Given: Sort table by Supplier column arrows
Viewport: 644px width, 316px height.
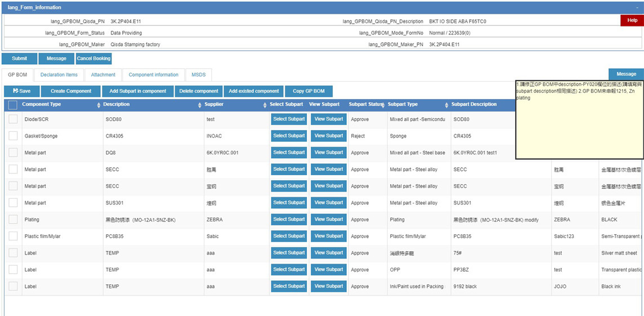Looking at the screenshot, I should tap(263, 105).
